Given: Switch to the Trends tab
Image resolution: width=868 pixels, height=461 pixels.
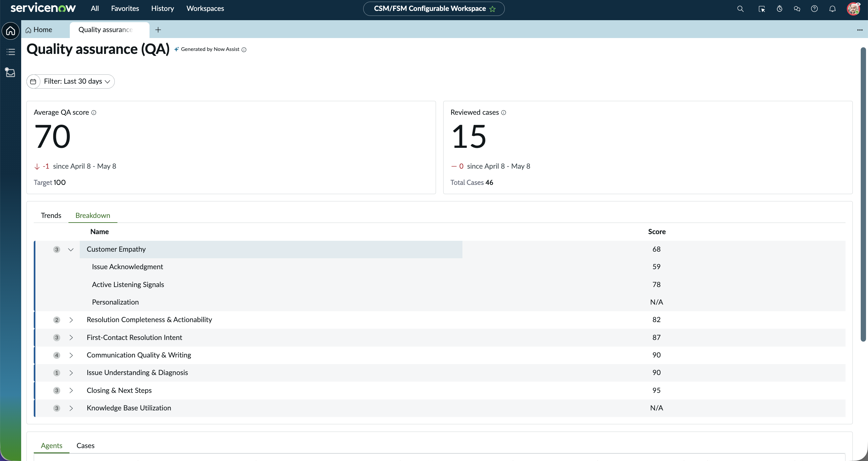Looking at the screenshot, I should point(51,216).
